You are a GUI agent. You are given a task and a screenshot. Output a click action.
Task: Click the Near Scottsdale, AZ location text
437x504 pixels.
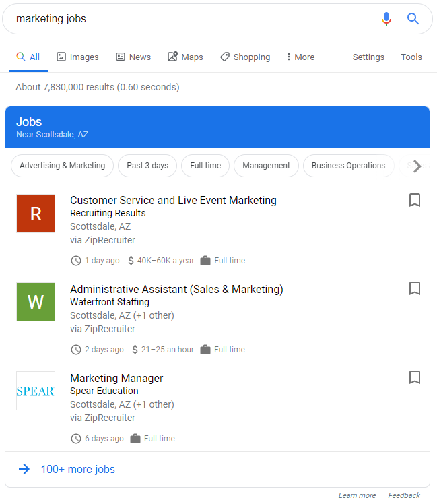pos(52,135)
